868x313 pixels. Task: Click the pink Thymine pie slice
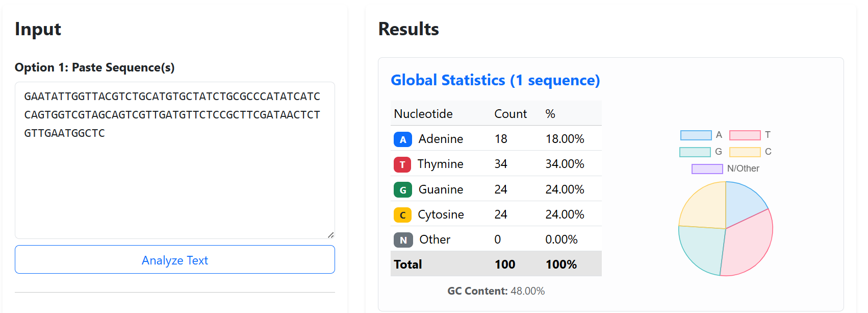click(750, 245)
